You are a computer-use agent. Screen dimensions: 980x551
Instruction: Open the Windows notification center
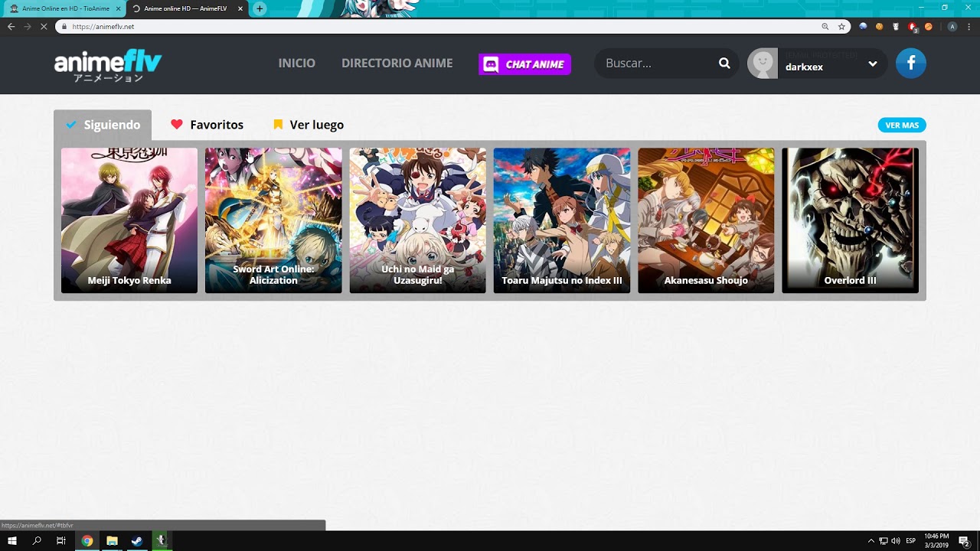coord(964,541)
